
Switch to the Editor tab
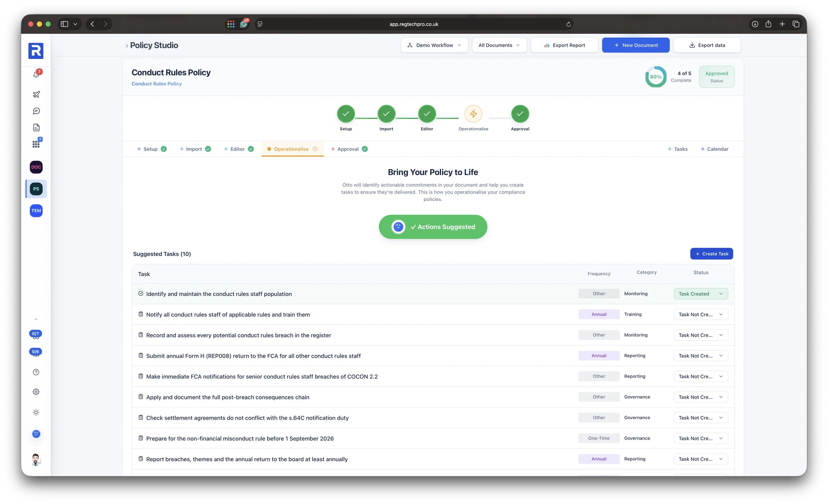(x=239, y=149)
